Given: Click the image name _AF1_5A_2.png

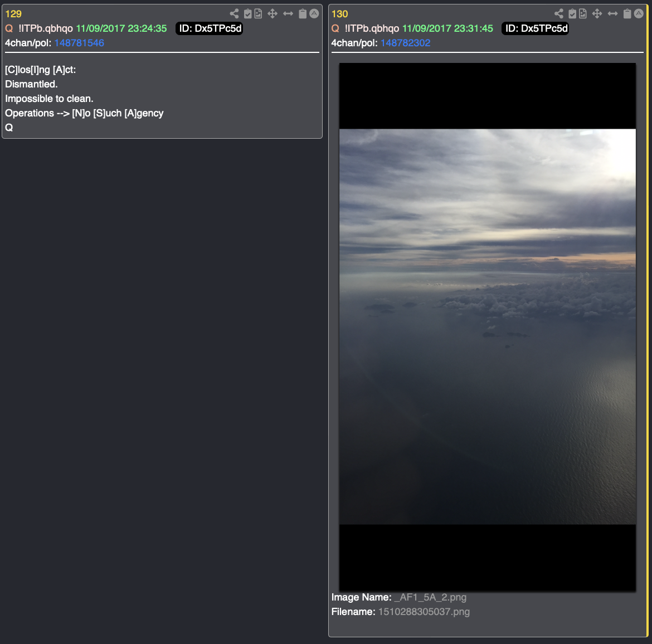Looking at the screenshot, I should click(430, 597).
